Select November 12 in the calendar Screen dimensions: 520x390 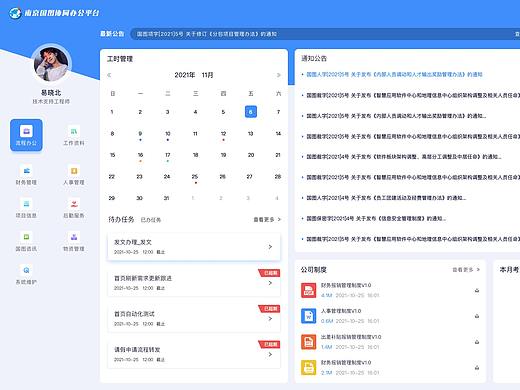pyautogui.click(x=223, y=134)
